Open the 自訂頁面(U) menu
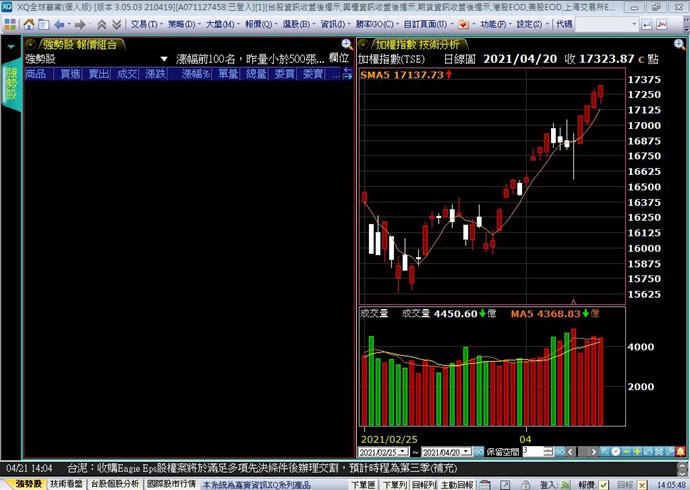690x490 pixels. point(428,25)
